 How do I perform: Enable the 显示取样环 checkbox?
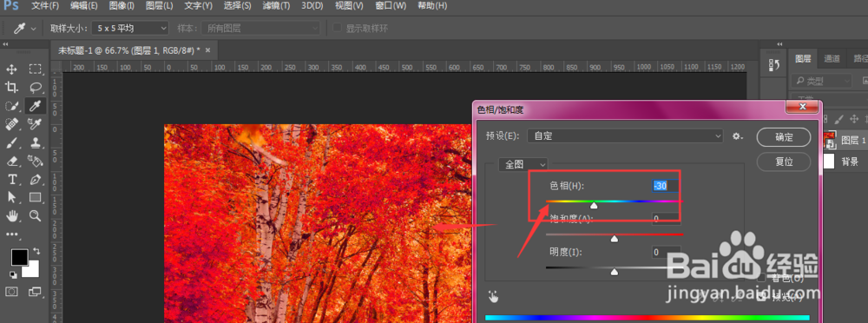336,28
